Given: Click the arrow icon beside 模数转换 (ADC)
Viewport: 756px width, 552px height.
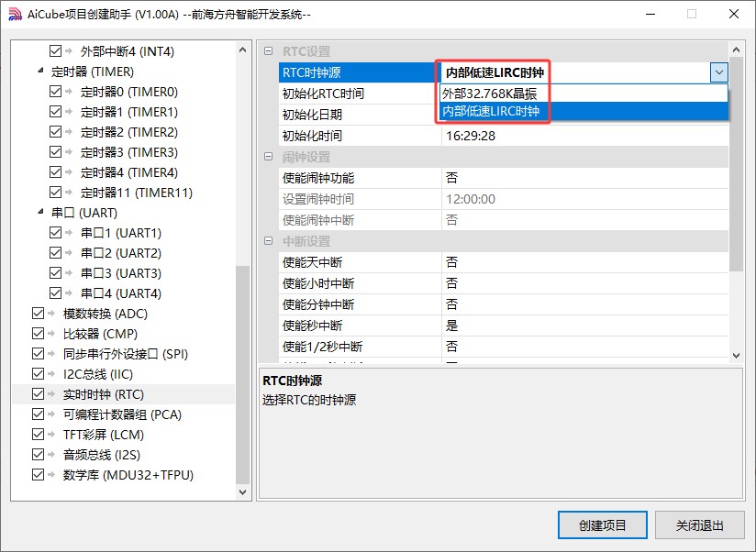Looking at the screenshot, I should (52, 314).
